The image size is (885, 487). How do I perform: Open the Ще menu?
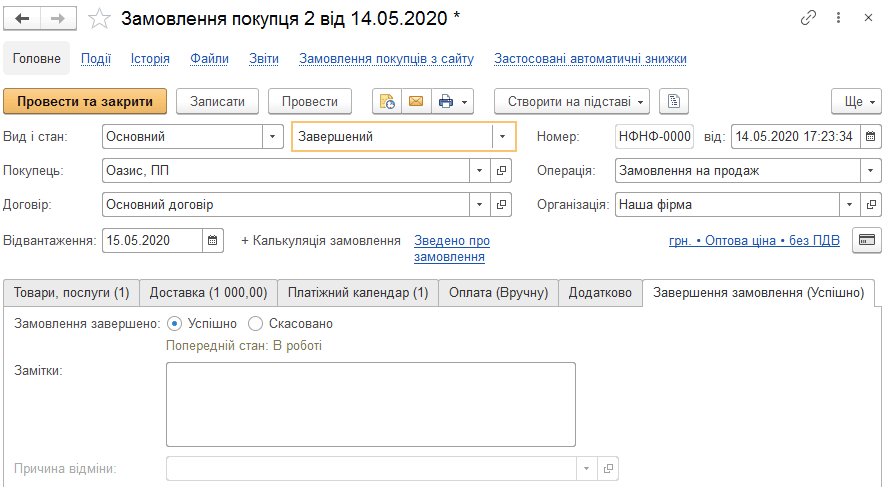point(856,102)
